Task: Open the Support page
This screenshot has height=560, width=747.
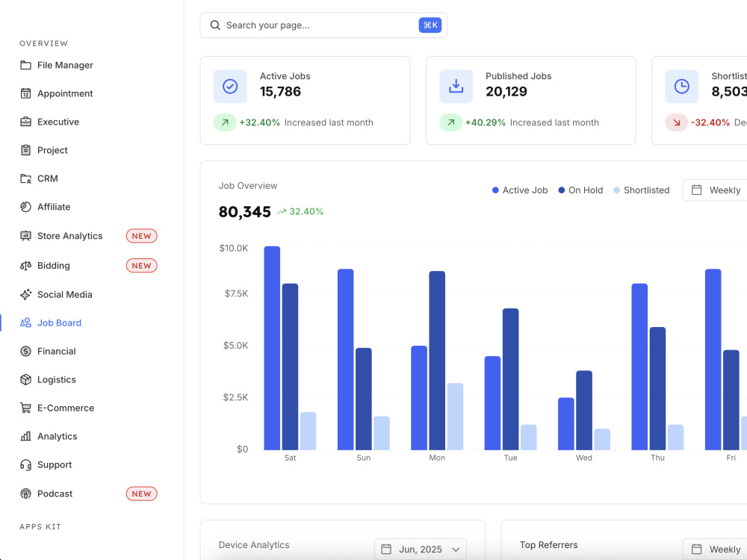Action: coord(55,464)
